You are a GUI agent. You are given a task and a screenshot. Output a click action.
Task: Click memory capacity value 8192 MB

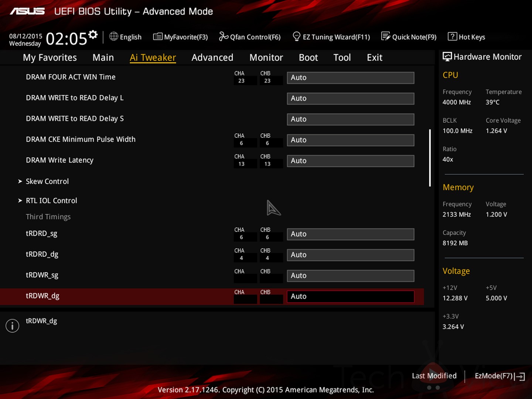click(x=455, y=243)
